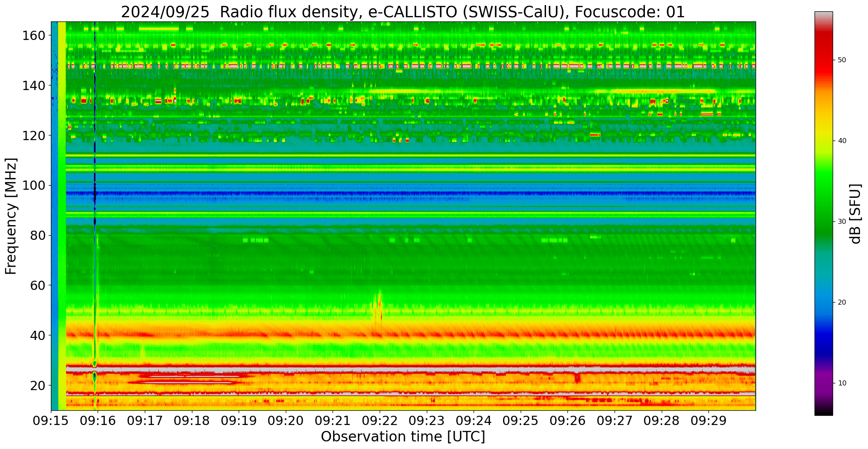Click the 120 frequency tick label
Screen dimensions: 868x449
[34, 135]
